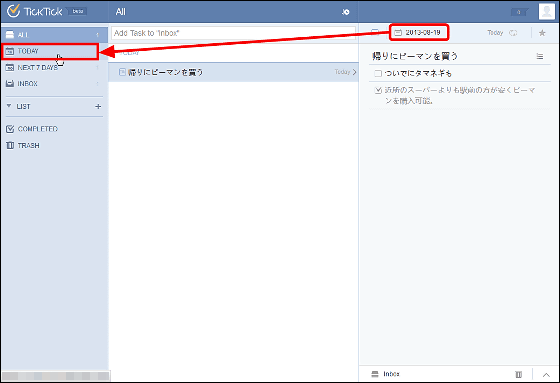Uncheck the completed supermarket subtask
This screenshot has width=560, height=383.
coord(378,90)
